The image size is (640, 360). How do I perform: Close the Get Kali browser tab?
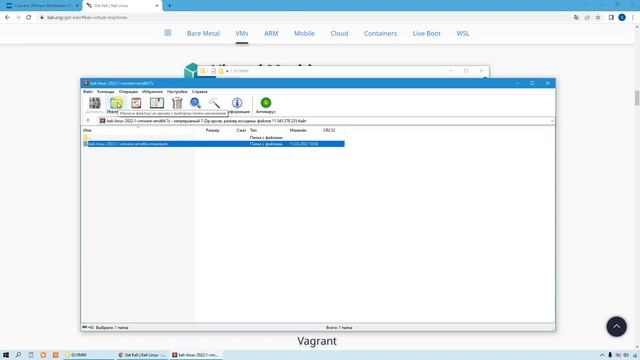(x=157, y=6)
